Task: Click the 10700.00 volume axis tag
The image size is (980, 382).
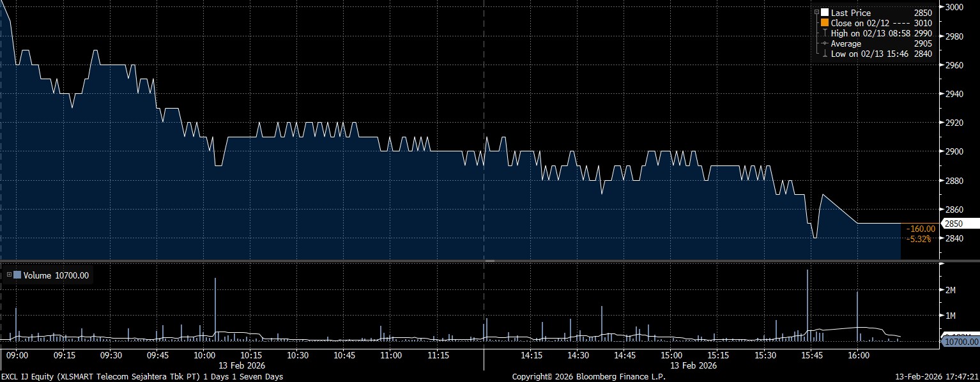Action: [x=961, y=342]
